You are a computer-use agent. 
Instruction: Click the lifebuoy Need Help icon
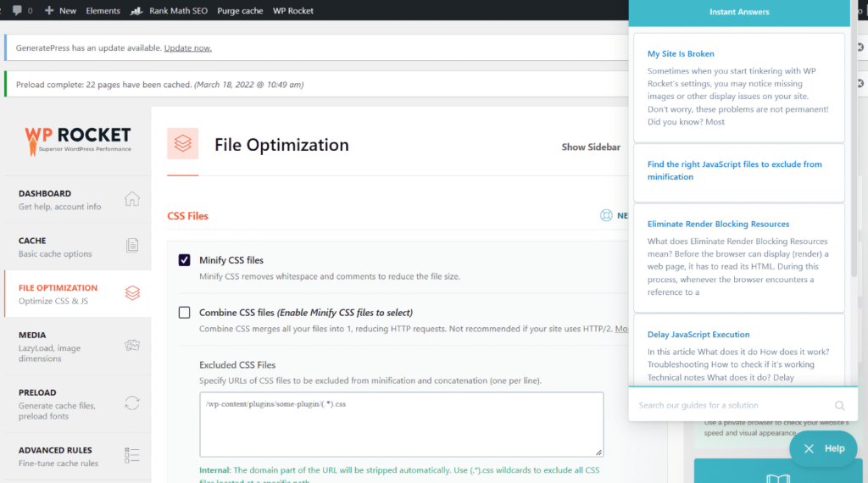point(606,215)
